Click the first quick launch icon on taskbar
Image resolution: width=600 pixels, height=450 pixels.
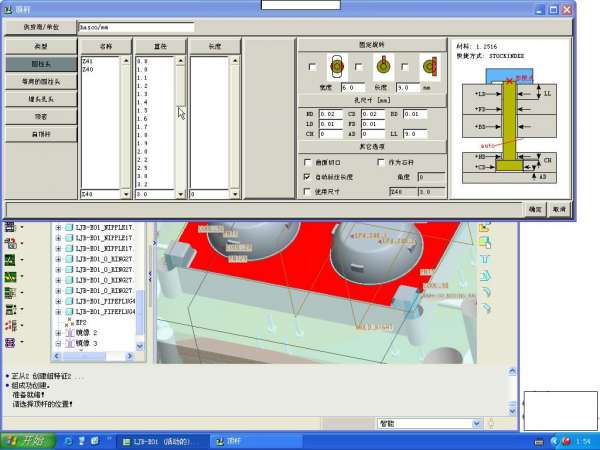coord(68,441)
